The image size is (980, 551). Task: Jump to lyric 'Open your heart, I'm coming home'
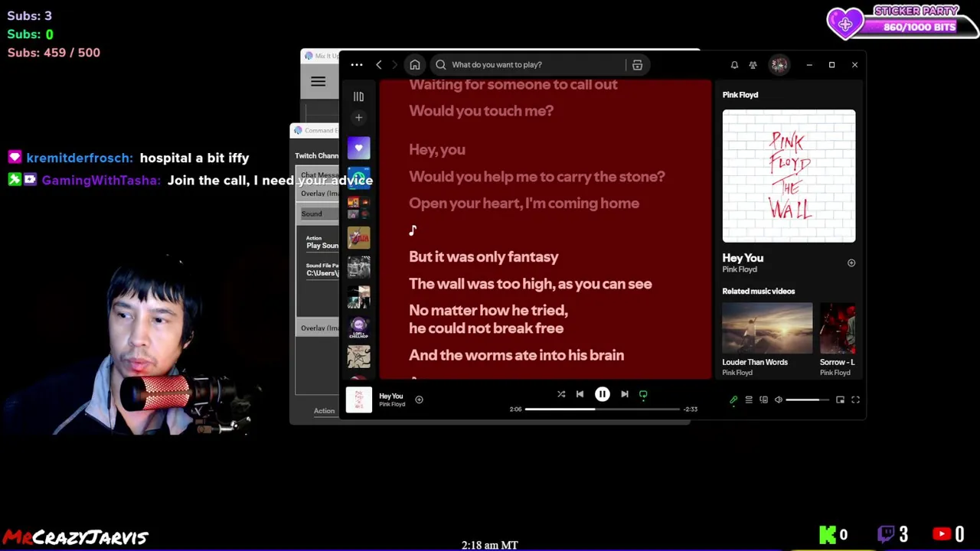click(x=524, y=204)
